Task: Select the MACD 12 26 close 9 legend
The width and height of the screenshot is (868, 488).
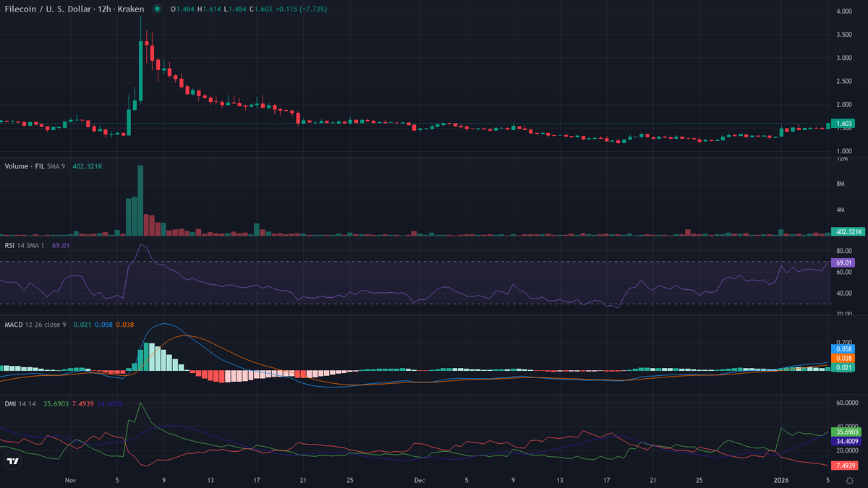Action: 35,325
